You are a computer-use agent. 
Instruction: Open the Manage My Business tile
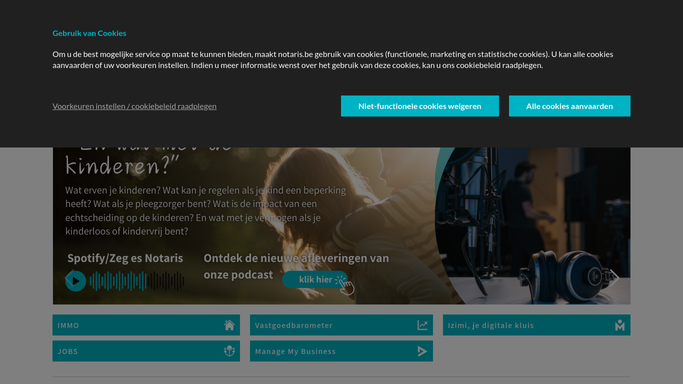341,351
